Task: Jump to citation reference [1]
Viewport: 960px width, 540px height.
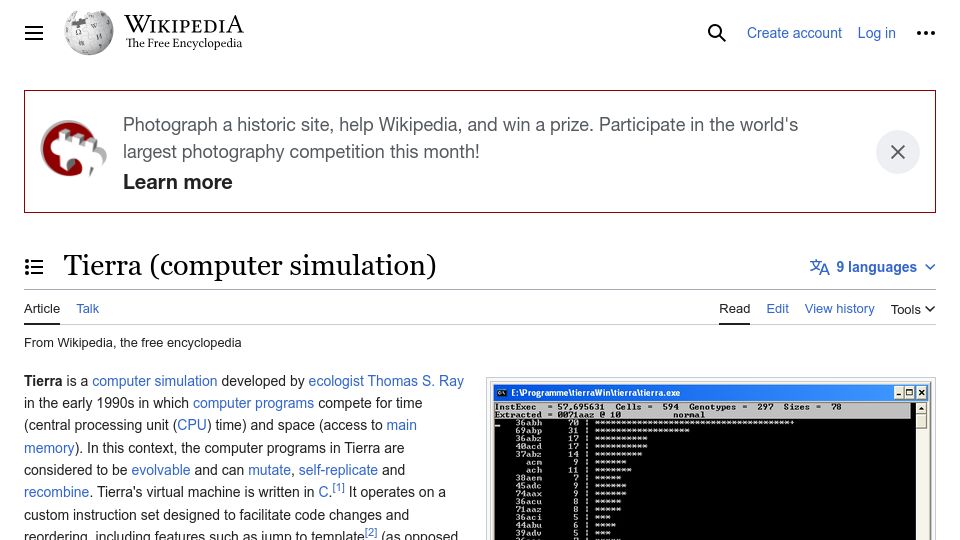Action: (x=339, y=488)
